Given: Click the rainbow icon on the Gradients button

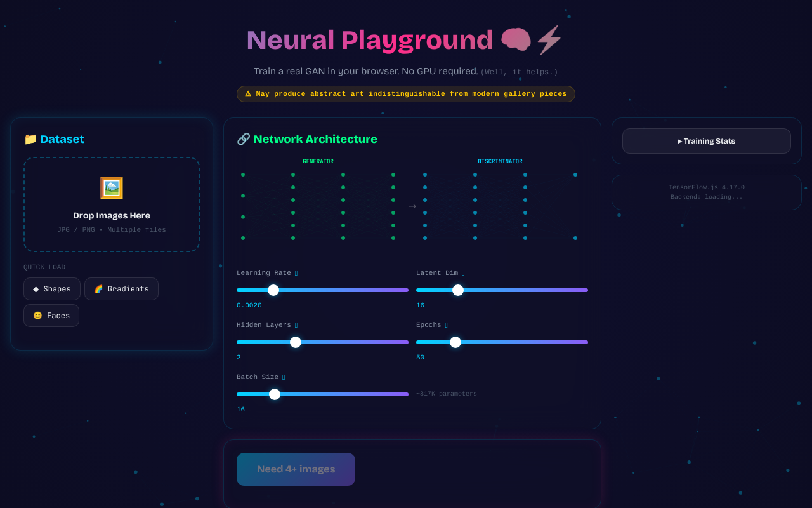Looking at the screenshot, I should (x=98, y=289).
